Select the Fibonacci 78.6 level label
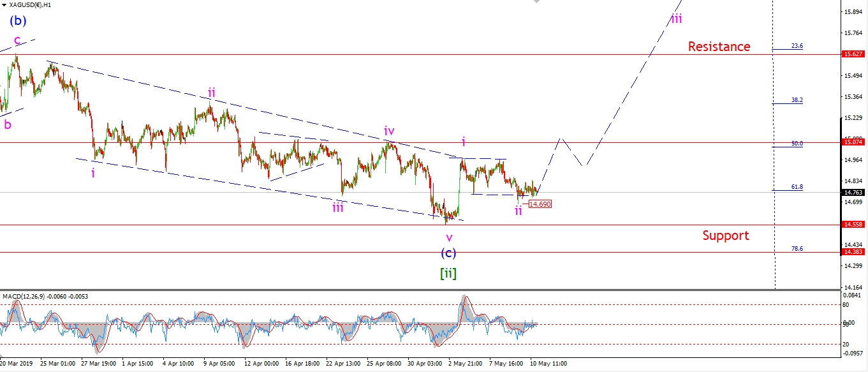Screen dimensions: 868x372 point(797,248)
